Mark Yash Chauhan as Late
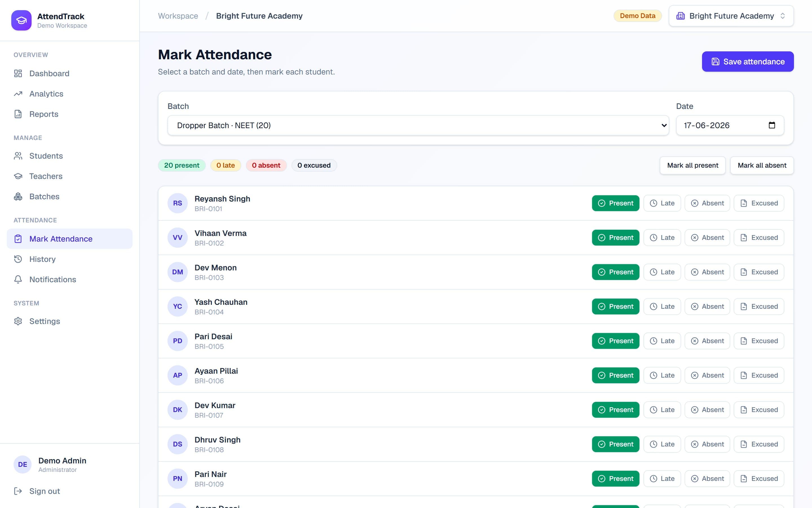 pos(662,306)
